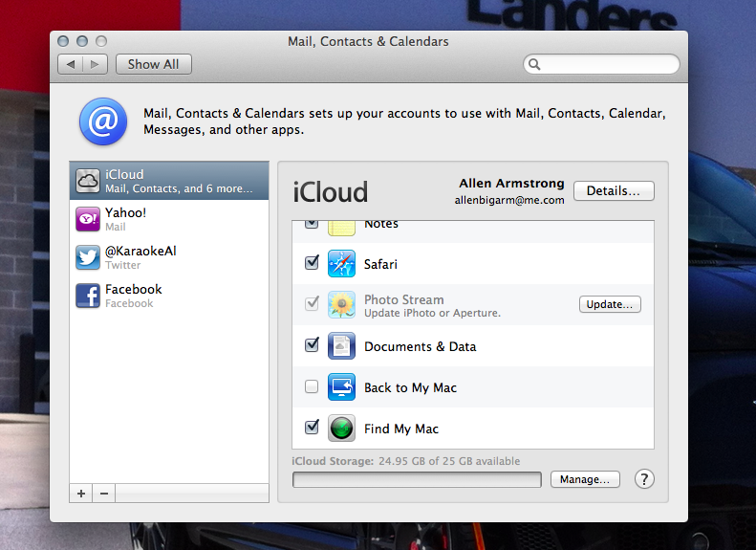Toggle the Notes checkbox
Screen dimensions: 756x550
pos(312,224)
